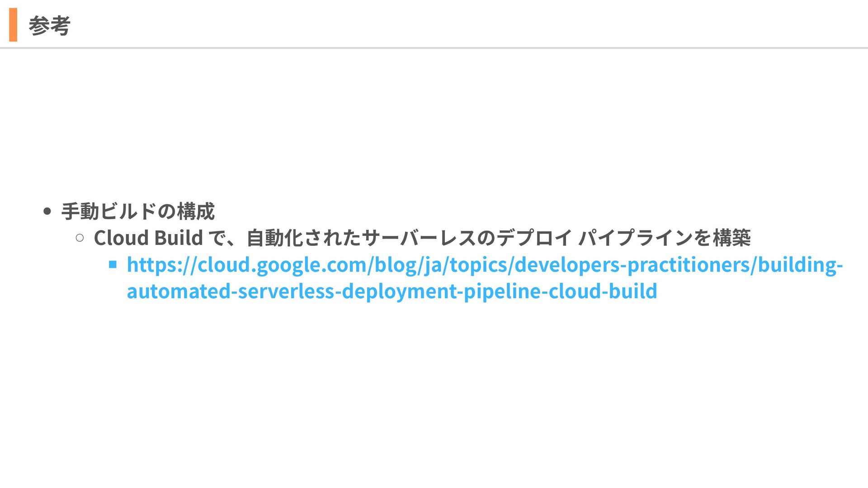Click the solid round bullet before 手動ビルドの構成
The image size is (868, 488).
pos(47,211)
